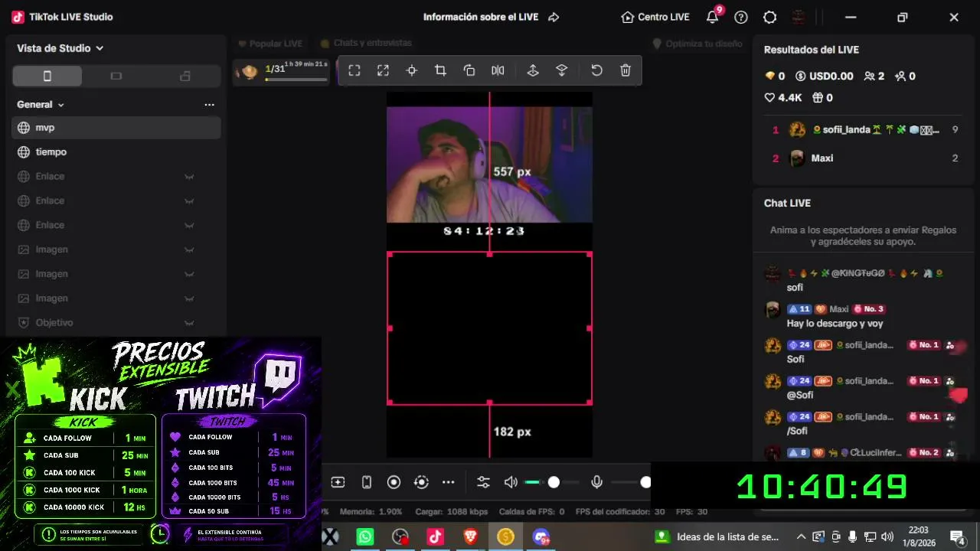
Task: Show the hidden Objetivo source
Action: tap(188, 323)
